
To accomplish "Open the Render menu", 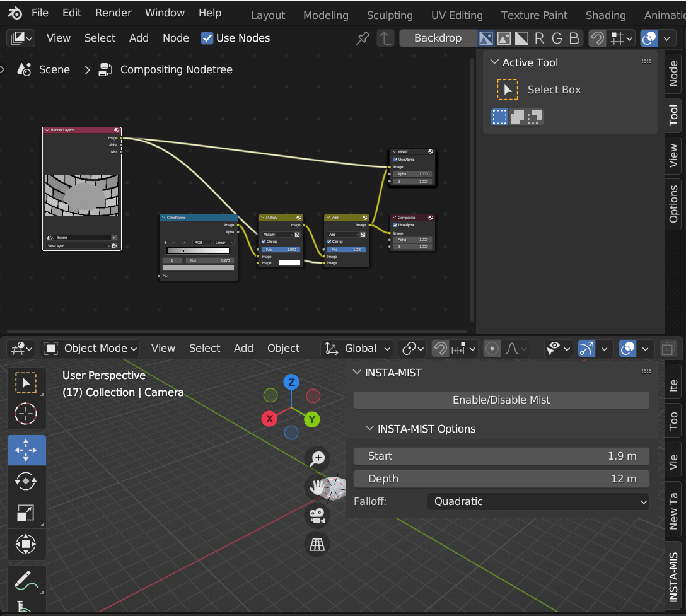I will coord(113,13).
